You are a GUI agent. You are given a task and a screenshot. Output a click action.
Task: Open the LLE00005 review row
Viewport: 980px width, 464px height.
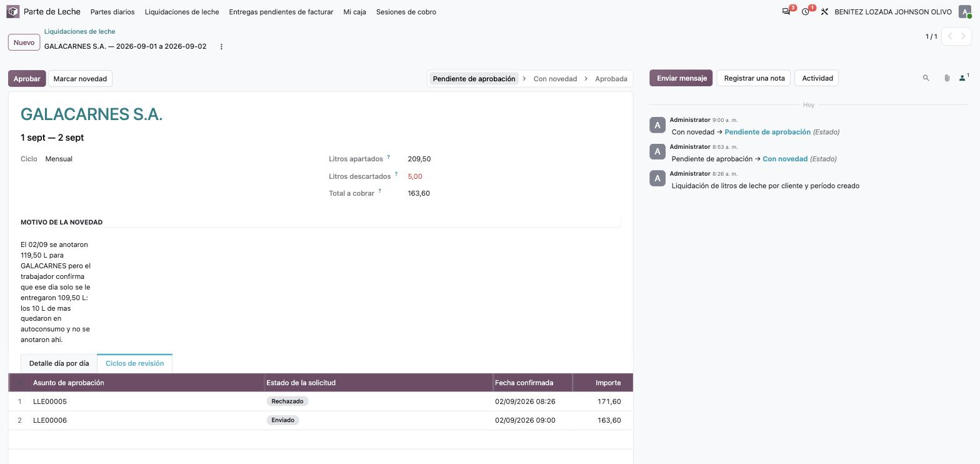tap(321, 401)
